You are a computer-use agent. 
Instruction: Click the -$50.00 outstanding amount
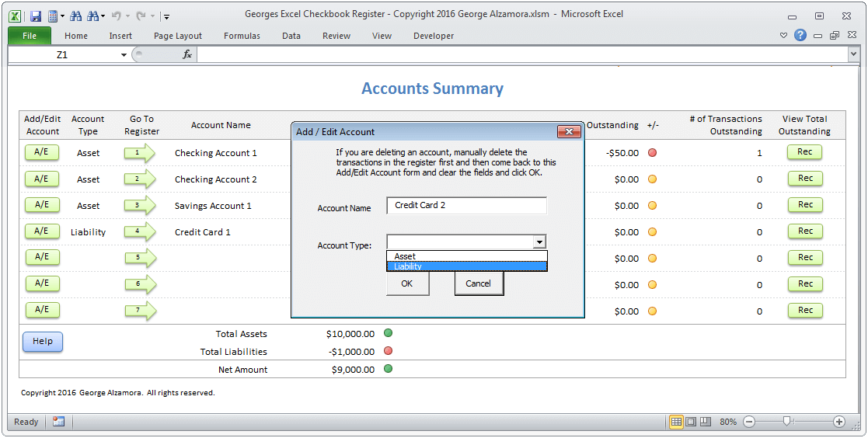(622, 153)
